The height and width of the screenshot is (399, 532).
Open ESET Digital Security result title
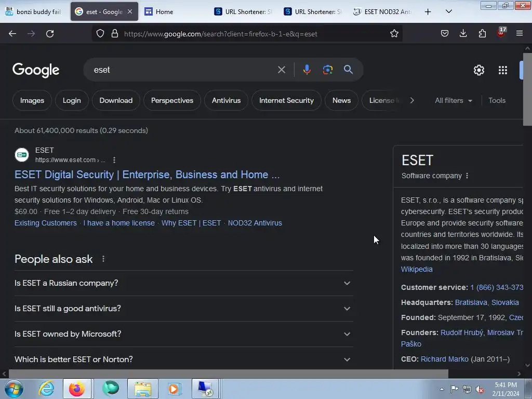click(x=147, y=175)
